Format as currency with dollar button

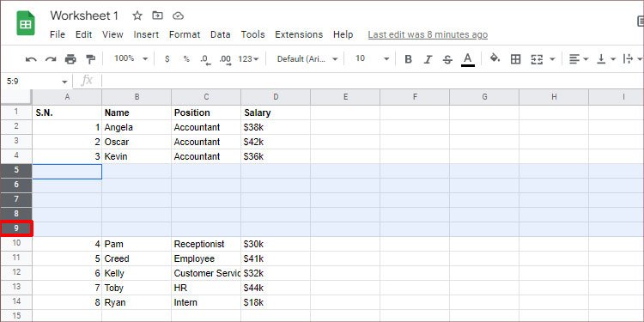pos(167,59)
